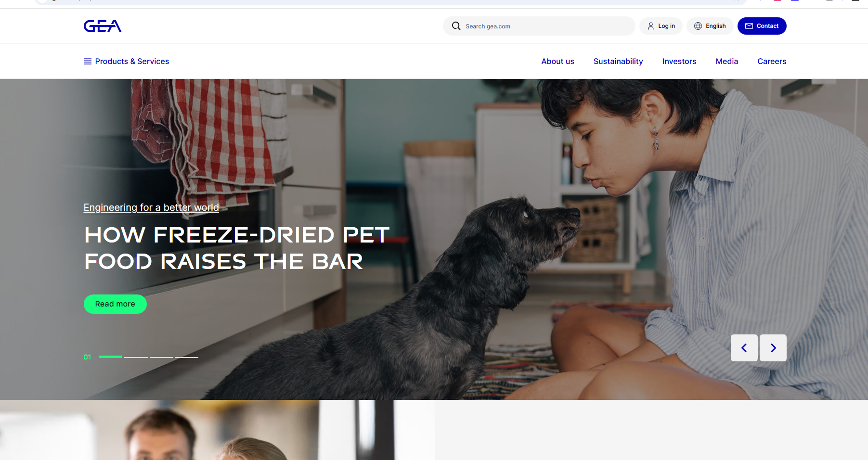The image size is (868, 460).
Task: Open Engineering for a better world link
Action: (x=151, y=207)
